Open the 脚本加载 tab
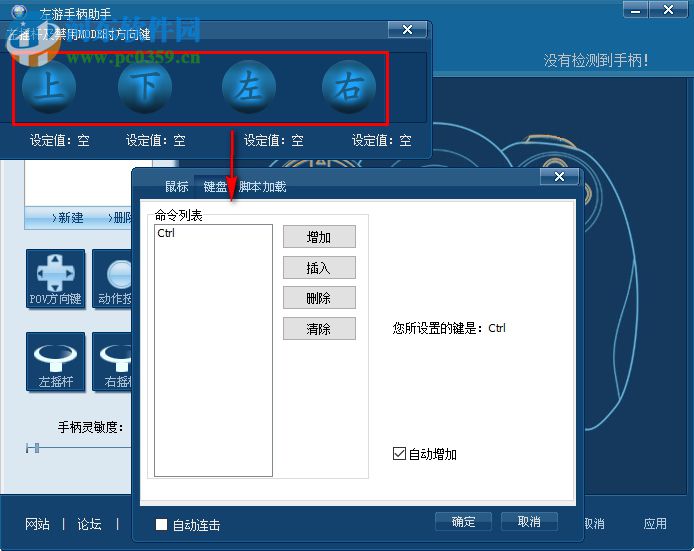 (263, 186)
